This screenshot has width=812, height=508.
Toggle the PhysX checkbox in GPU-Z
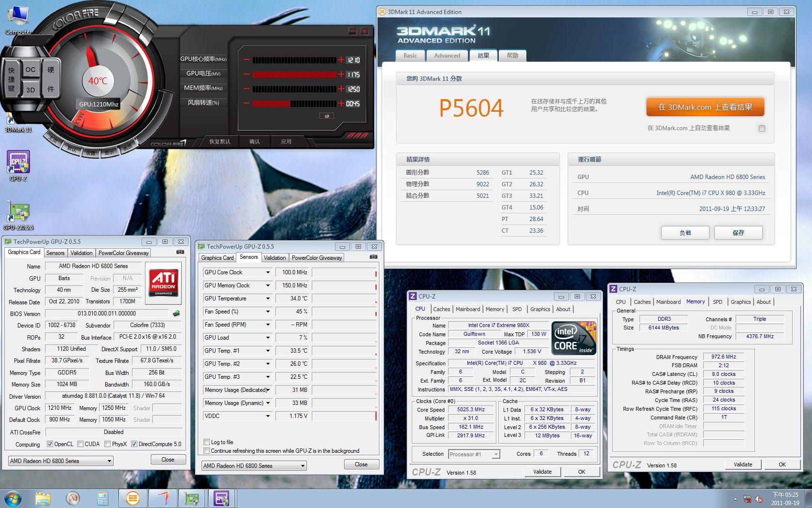(x=107, y=444)
